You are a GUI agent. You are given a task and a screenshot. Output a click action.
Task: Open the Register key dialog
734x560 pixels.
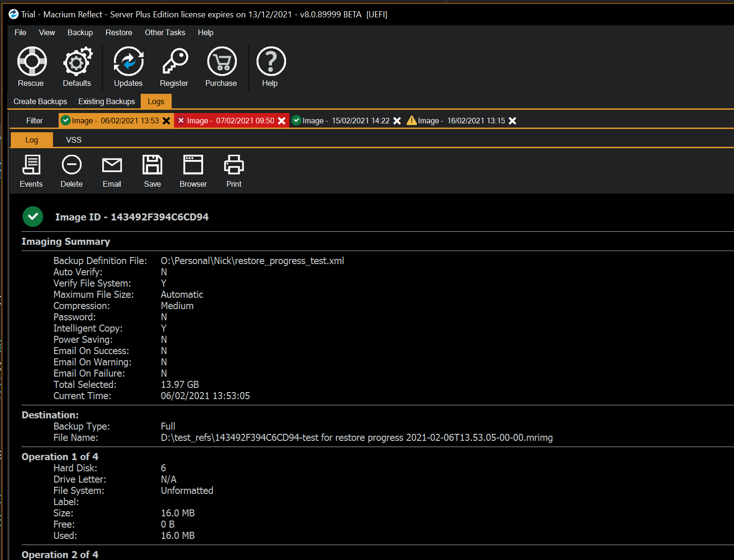click(174, 67)
